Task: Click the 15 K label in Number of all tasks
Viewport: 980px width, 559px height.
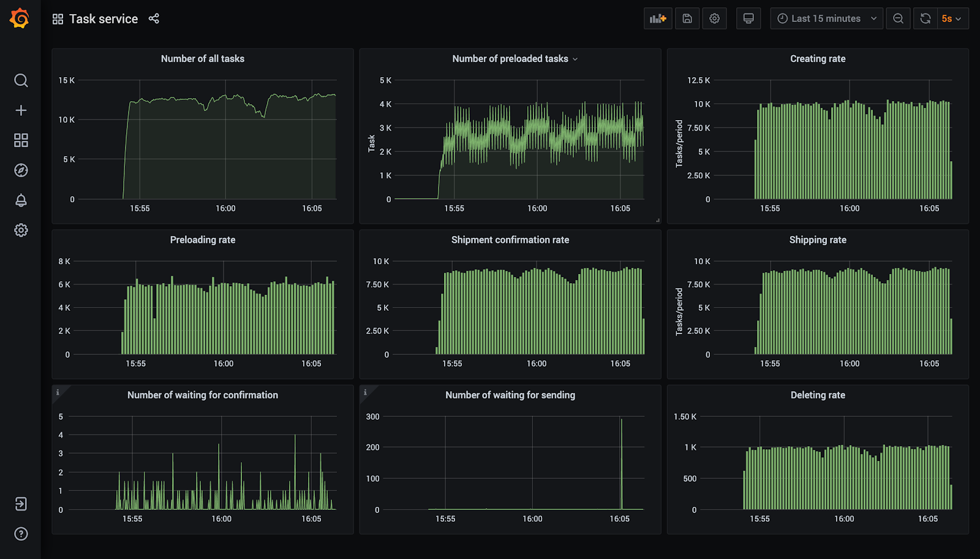Action: 67,80
